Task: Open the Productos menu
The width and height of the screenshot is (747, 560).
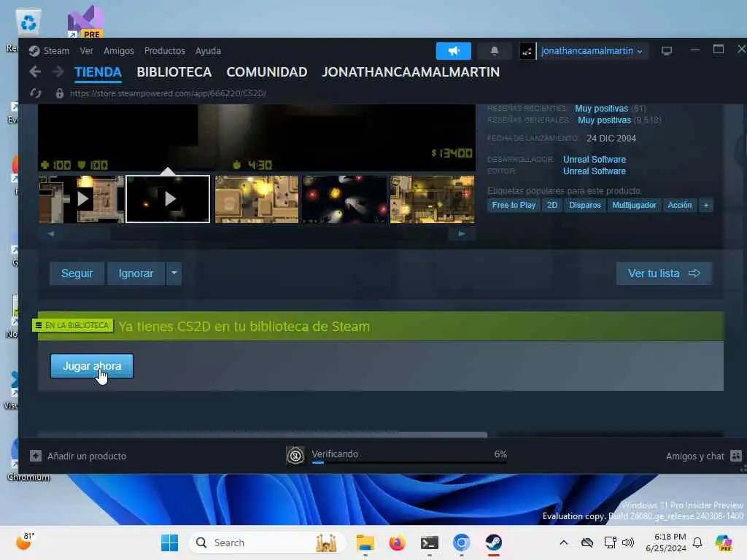Action: click(x=164, y=51)
